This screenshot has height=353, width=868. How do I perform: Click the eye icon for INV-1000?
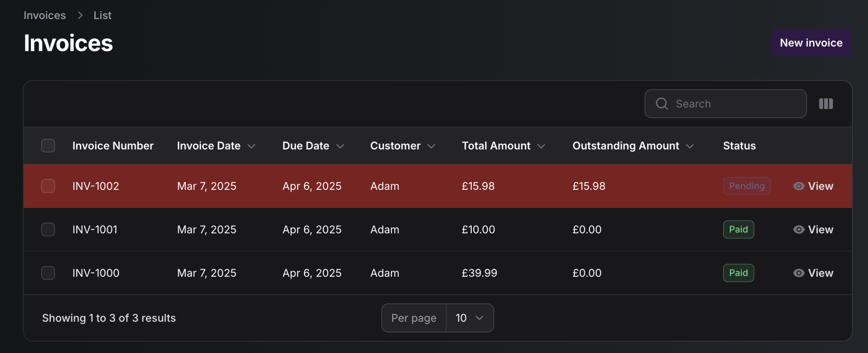(798, 273)
